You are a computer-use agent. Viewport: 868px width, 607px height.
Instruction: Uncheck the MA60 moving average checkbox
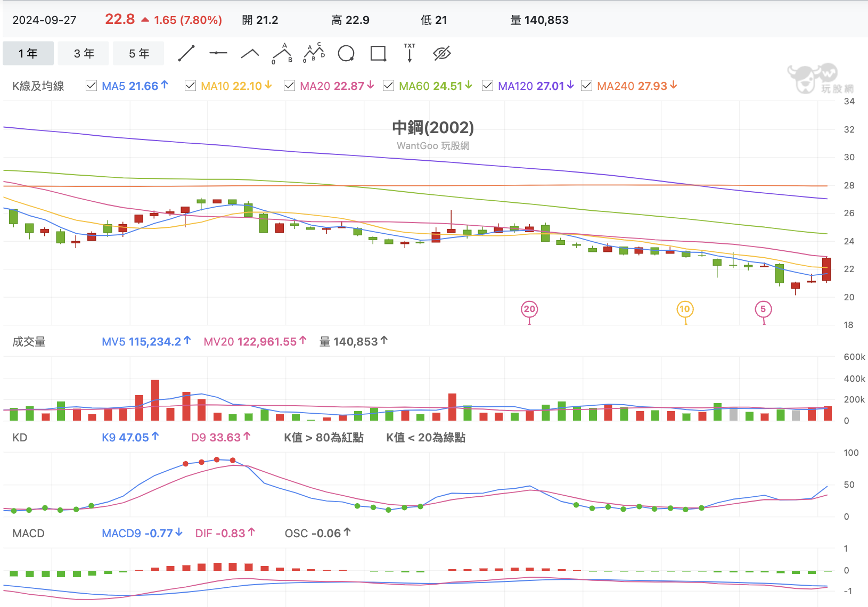pos(388,86)
